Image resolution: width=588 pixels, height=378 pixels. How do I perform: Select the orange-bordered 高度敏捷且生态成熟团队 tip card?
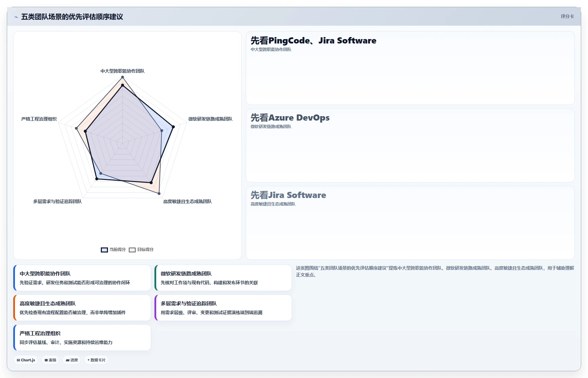point(82,308)
